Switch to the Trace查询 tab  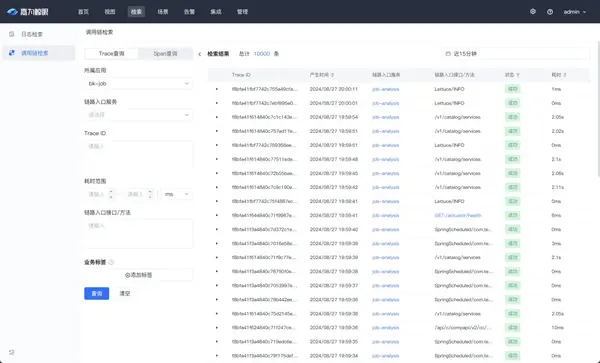[111, 54]
